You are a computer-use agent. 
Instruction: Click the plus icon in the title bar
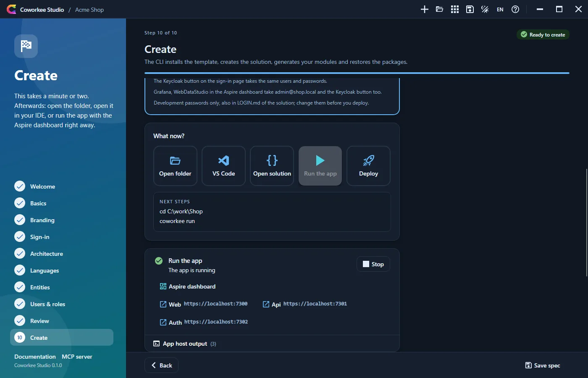point(425,9)
